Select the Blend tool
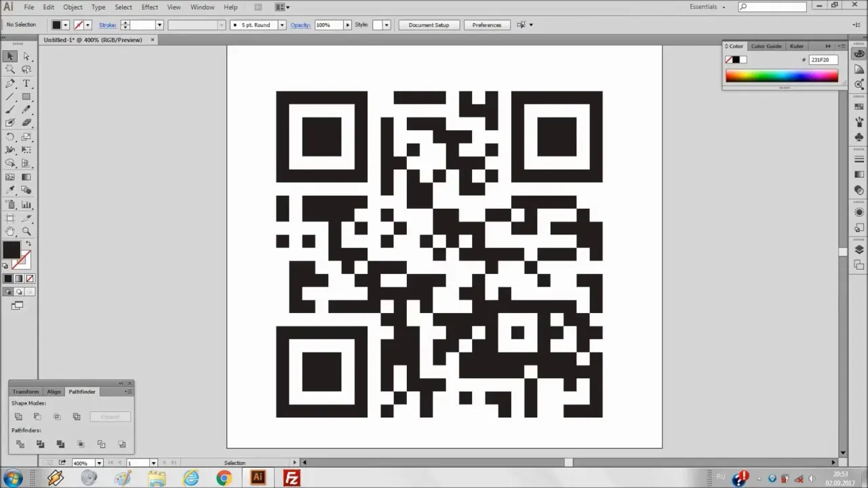868x488 pixels. pyautogui.click(x=26, y=190)
